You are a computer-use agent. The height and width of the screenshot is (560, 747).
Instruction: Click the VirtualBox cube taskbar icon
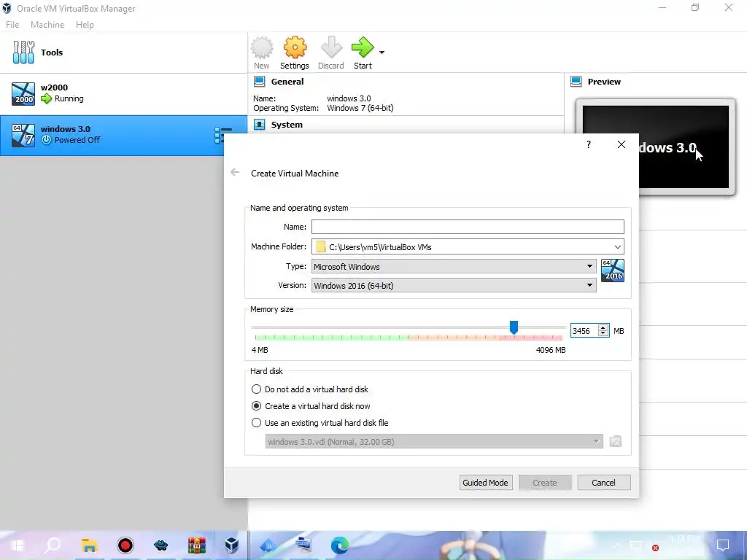pyautogui.click(x=232, y=545)
